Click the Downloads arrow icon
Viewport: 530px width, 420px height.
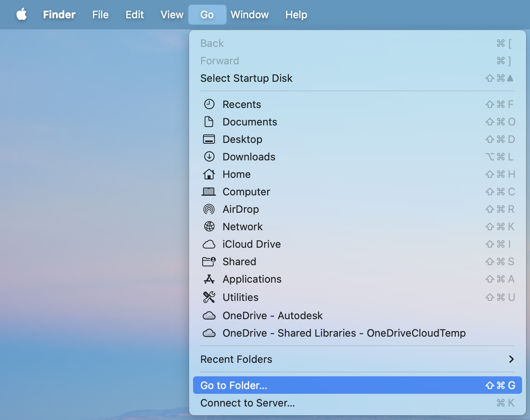pos(209,157)
